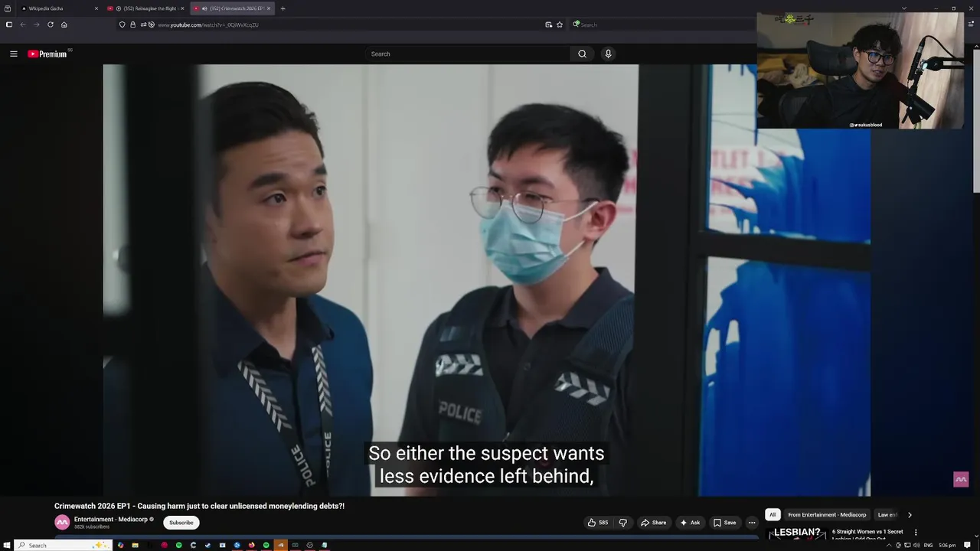
Task: Dislike the video with thumbs down
Action: click(x=622, y=523)
